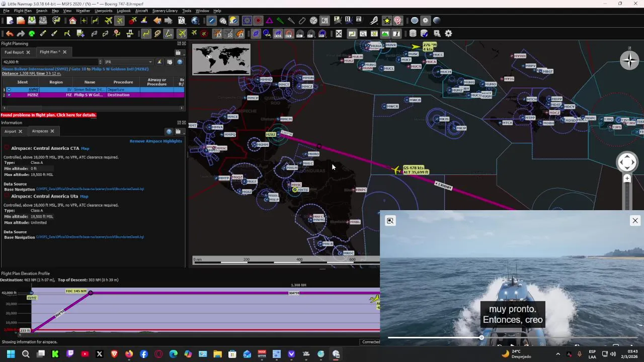Click the Forward map position arrow icon
The height and width of the screenshot is (362, 644).
point(168,21)
